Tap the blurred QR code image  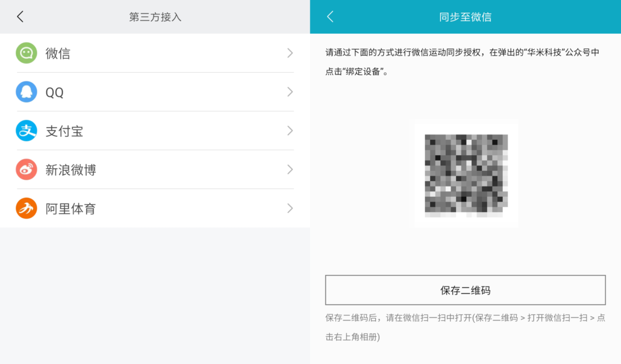click(x=466, y=176)
